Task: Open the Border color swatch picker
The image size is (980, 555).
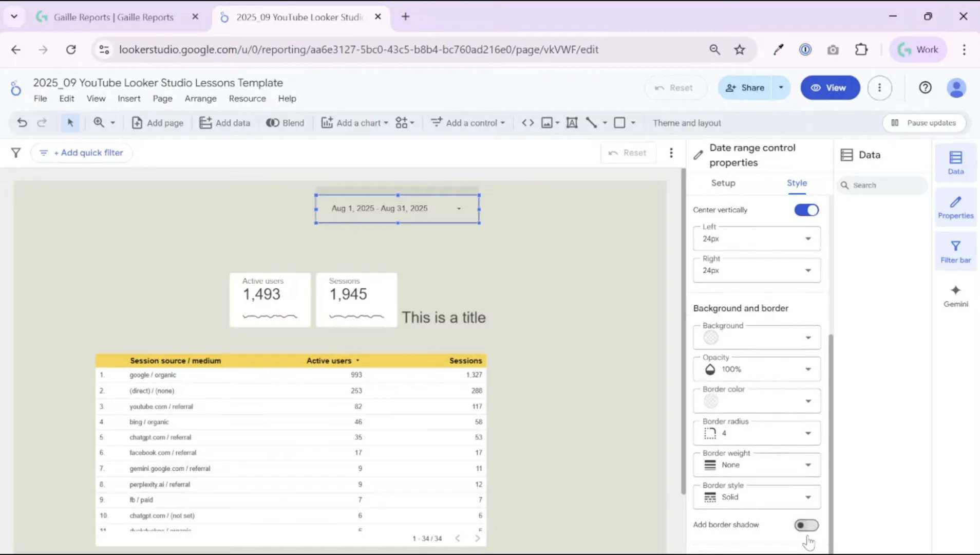Action: tap(710, 401)
